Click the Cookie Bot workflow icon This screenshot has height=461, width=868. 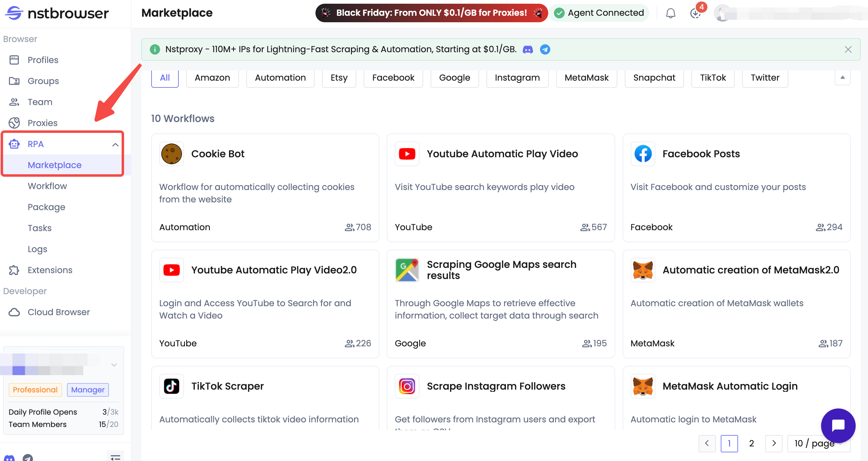click(171, 154)
